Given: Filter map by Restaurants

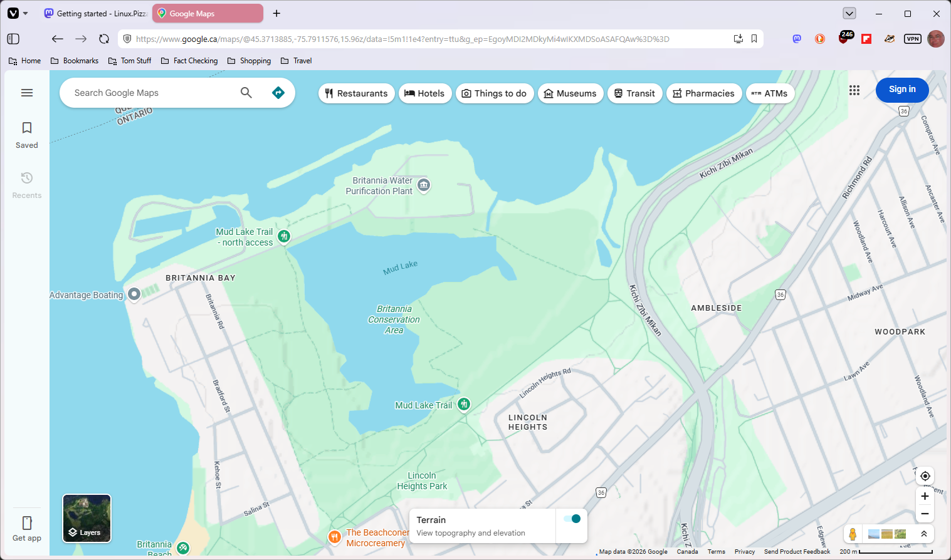Looking at the screenshot, I should tap(356, 93).
